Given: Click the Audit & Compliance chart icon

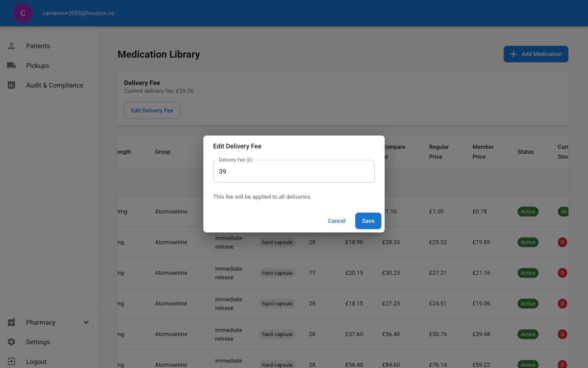Looking at the screenshot, I should coord(11,85).
